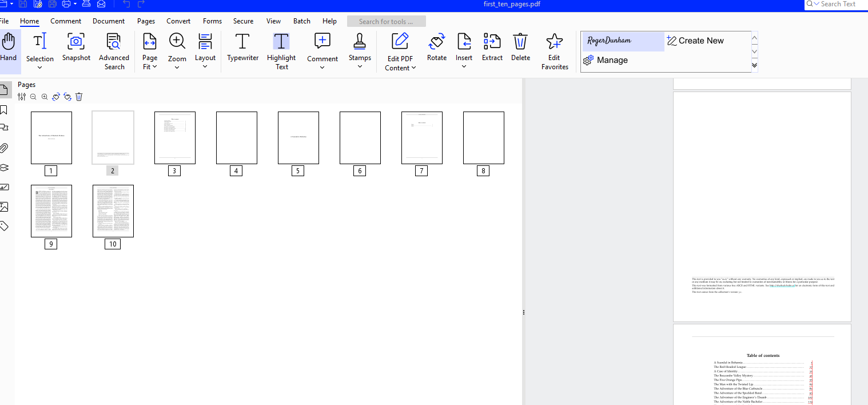The height and width of the screenshot is (405, 868).
Task: Select page 1 thumbnail
Action: pyautogui.click(x=51, y=138)
